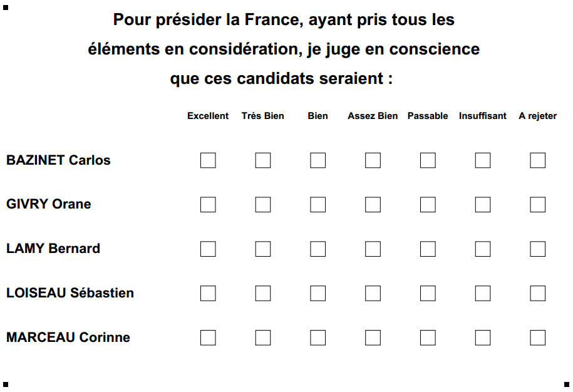Tick A rejeter for BAZINET Carlos
The height and width of the screenshot is (392, 573).
point(537,160)
